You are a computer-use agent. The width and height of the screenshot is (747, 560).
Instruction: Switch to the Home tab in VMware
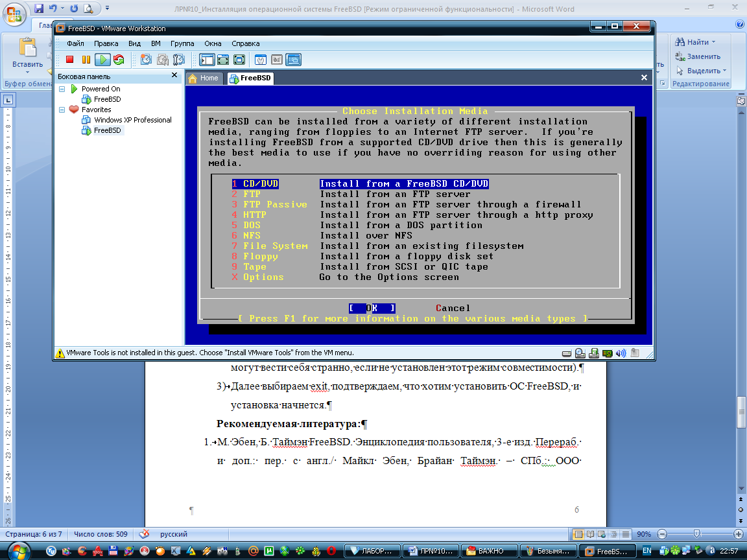click(x=204, y=78)
